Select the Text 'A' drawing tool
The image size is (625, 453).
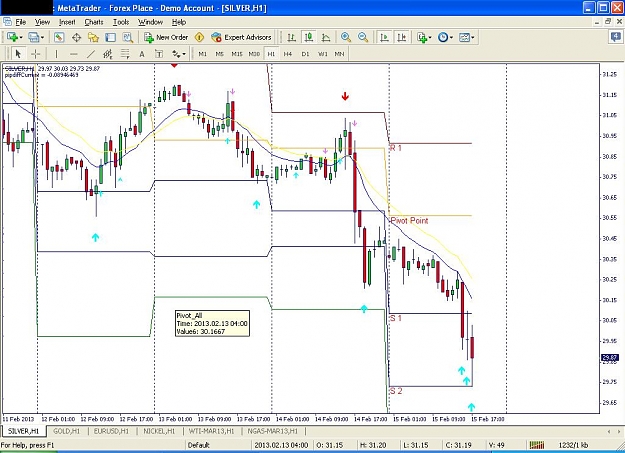coord(142,53)
